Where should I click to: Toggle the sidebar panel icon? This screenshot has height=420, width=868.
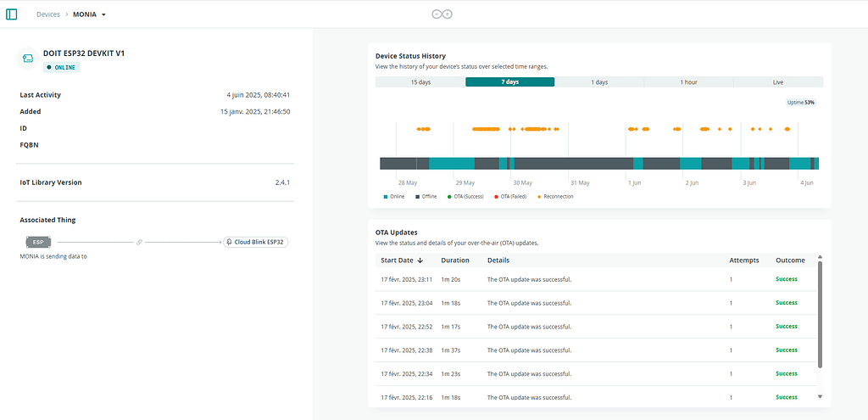click(x=12, y=14)
